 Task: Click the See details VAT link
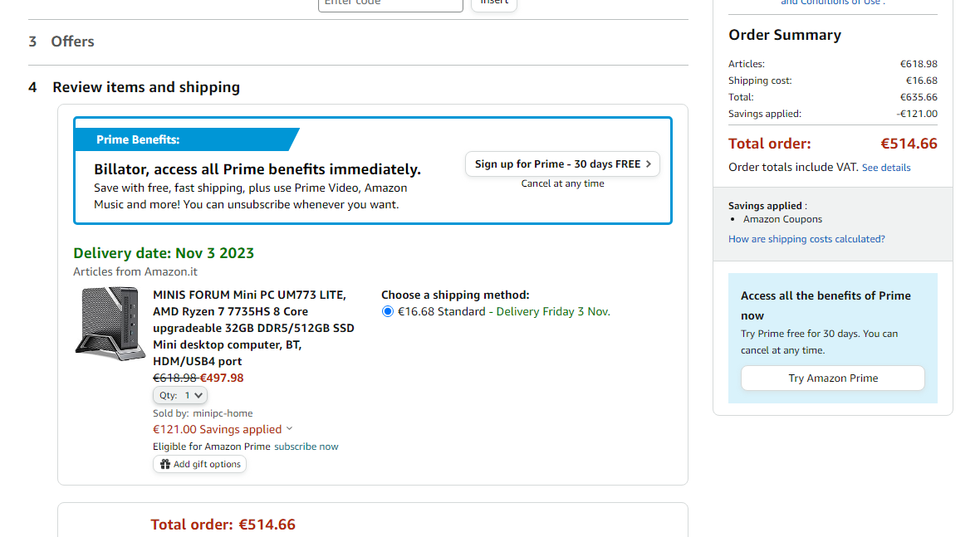[886, 168]
